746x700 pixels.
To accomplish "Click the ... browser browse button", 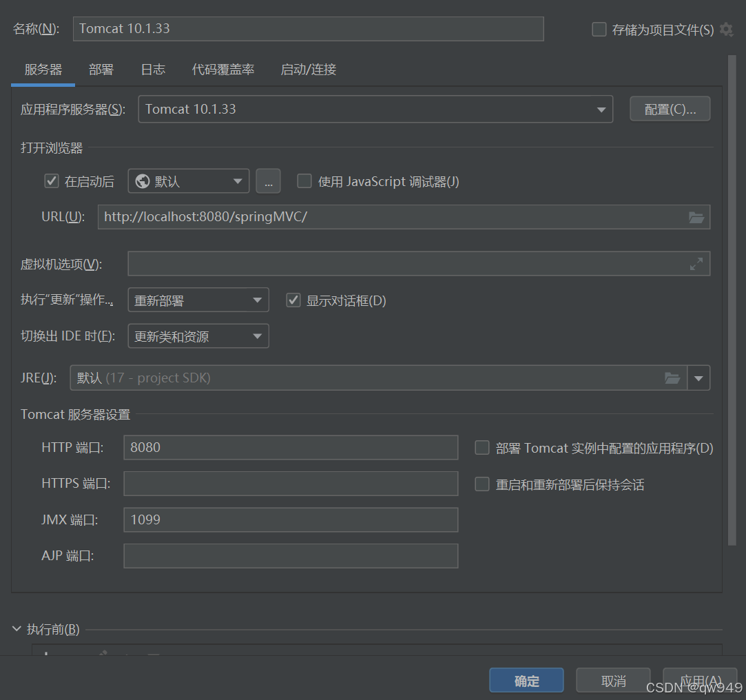I will pyautogui.click(x=269, y=181).
